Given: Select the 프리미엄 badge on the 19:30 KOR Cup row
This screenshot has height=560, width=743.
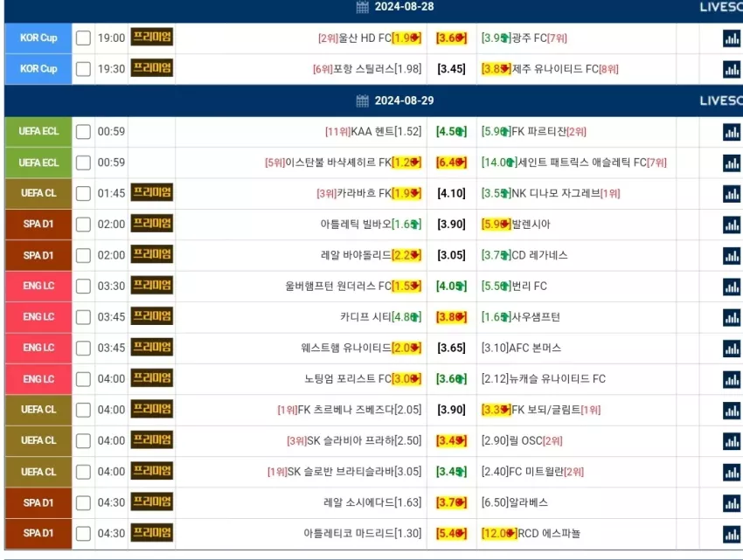Looking at the screenshot, I should [x=151, y=68].
